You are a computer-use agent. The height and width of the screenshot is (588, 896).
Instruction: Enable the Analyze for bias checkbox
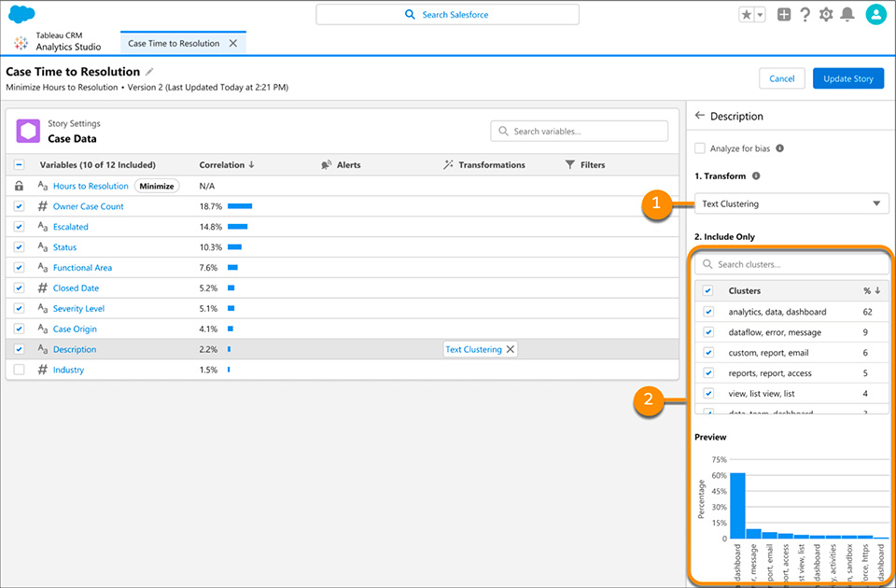click(x=700, y=147)
